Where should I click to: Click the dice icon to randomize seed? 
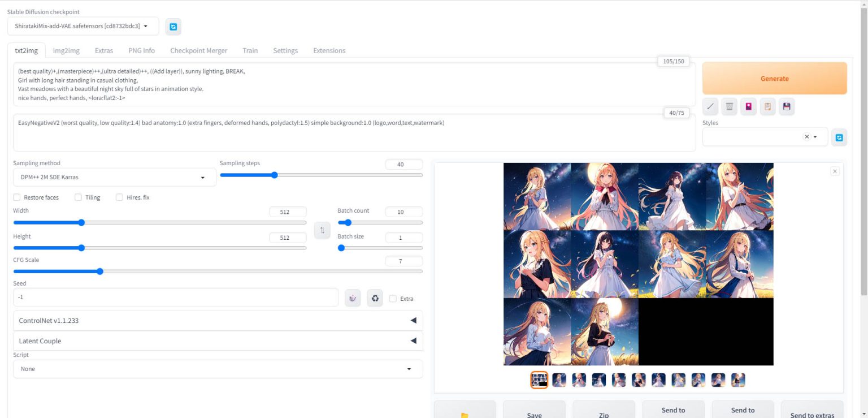[x=353, y=298]
